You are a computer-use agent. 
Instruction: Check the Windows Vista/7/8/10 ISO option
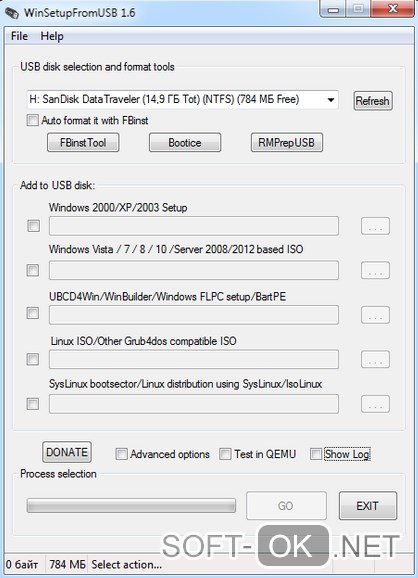[33, 270]
